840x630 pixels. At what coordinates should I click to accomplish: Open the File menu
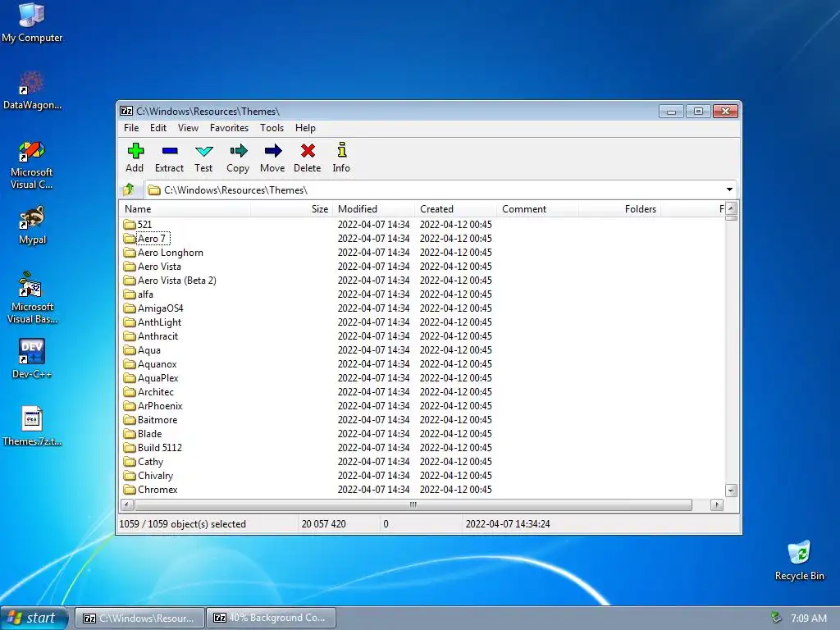point(131,128)
